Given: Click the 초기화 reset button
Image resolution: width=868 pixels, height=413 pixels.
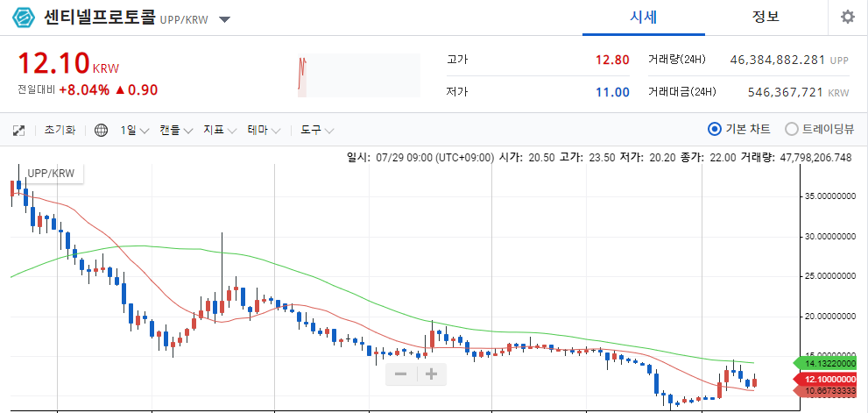Looking at the screenshot, I should tap(60, 131).
